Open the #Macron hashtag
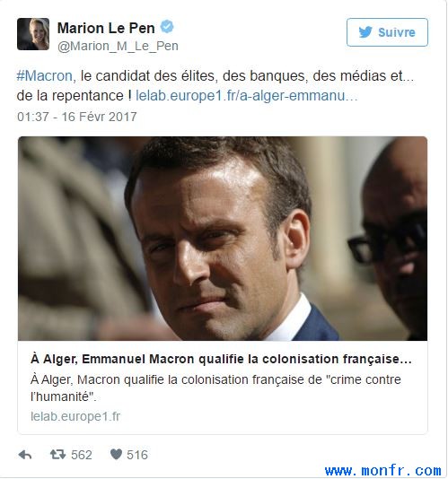This screenshot has height=479, width=448. (x=45, y=75)
